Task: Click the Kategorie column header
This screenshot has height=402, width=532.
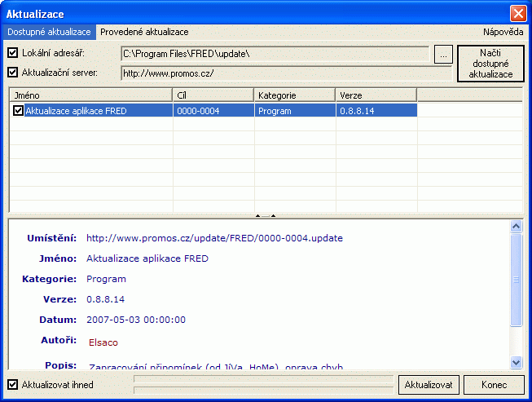Action: 295,95
